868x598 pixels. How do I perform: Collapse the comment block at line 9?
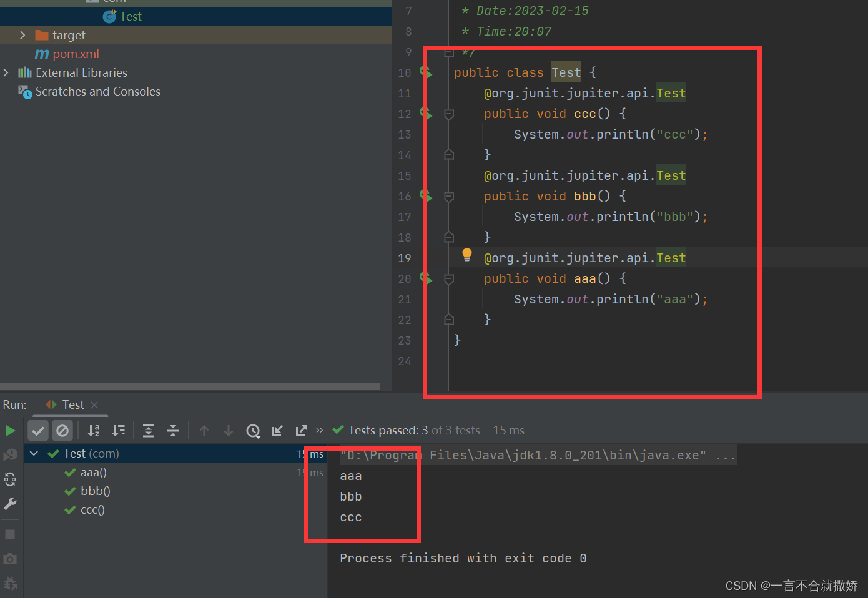pos(449,52)
